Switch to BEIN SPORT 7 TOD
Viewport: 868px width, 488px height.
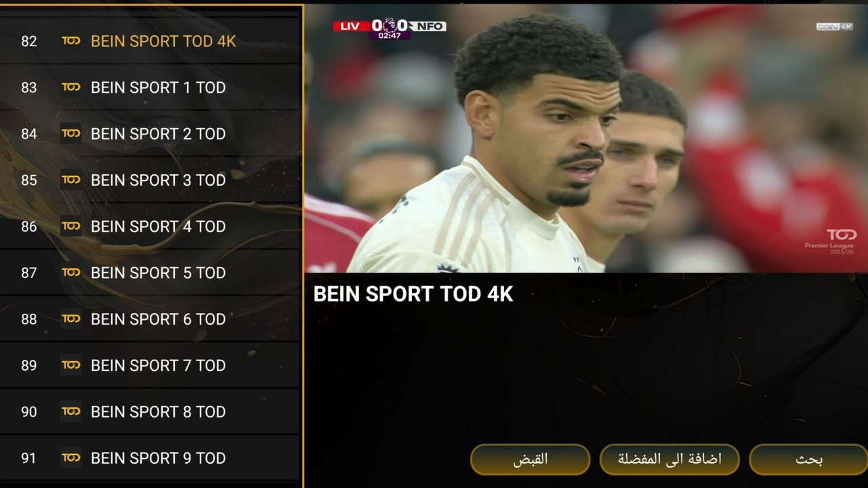pos(149,365)
